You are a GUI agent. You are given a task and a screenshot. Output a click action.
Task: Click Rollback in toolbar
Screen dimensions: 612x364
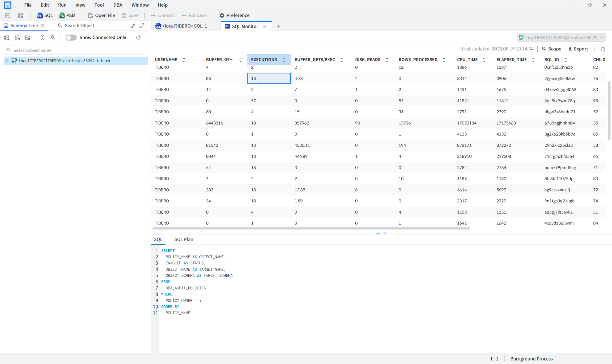(194, 15)
